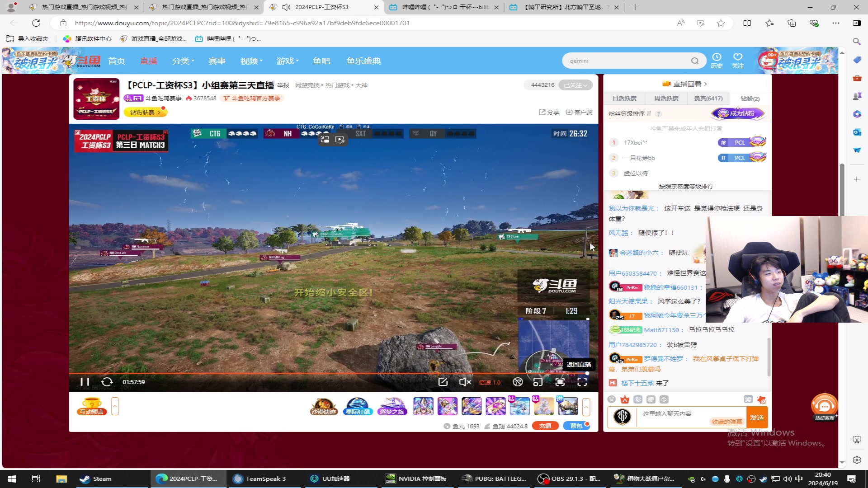Reload the stream with the refresh icon
The height and width of the screenshot is (488, 868).
click(107, 382)
